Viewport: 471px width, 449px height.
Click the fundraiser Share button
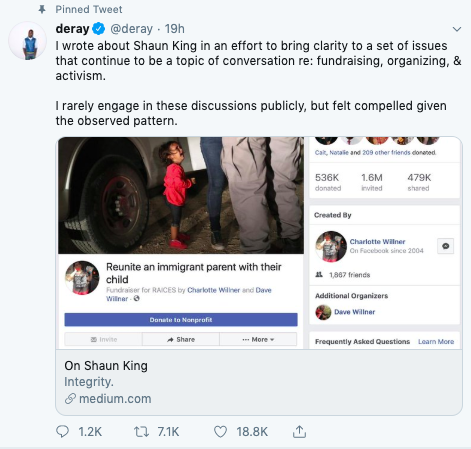(181, 339)
